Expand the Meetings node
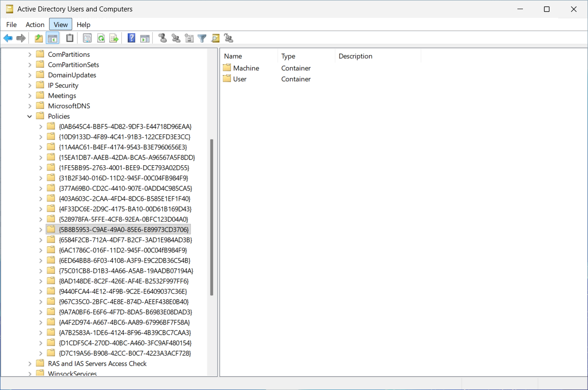Image resolution: width=588 pixels, height=390 pixels. click(30, 96)
